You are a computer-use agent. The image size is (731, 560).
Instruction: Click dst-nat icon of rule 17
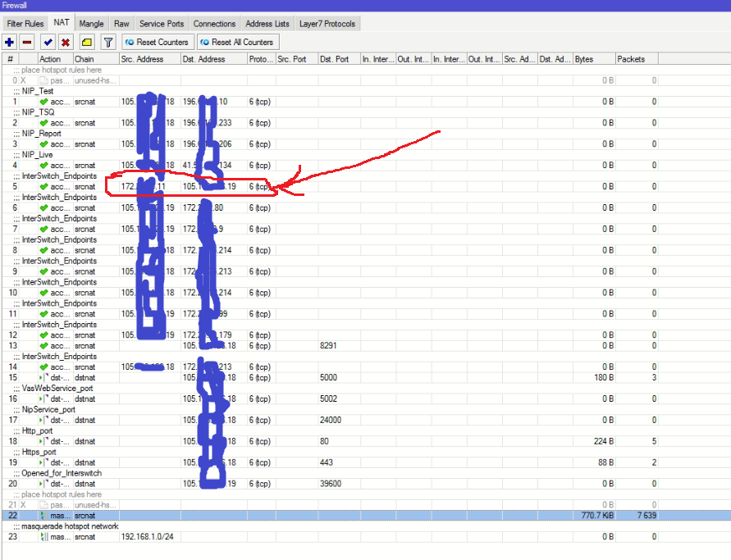pyautogui.click(x=43, y=420)
